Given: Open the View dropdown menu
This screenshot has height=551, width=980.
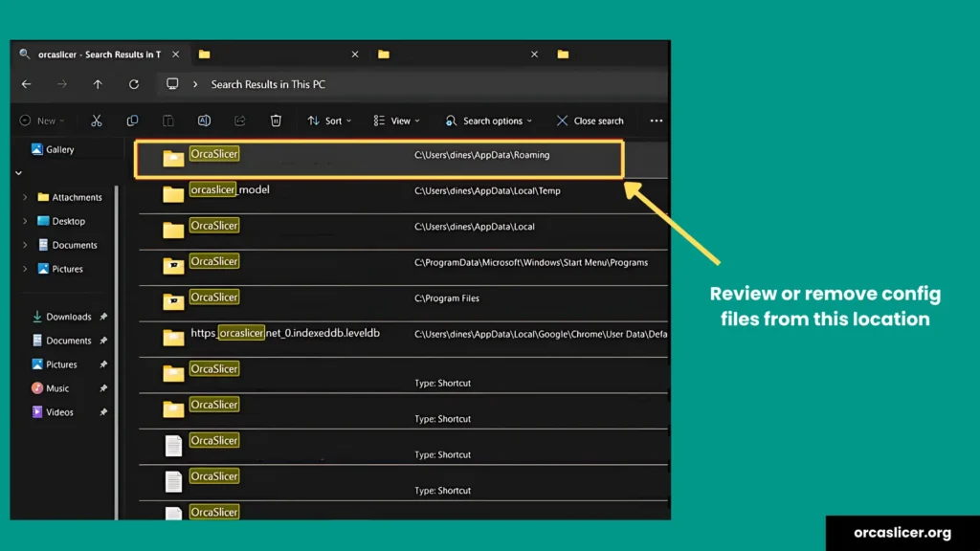Looking at the screenshot, I should tap(397, 121).
